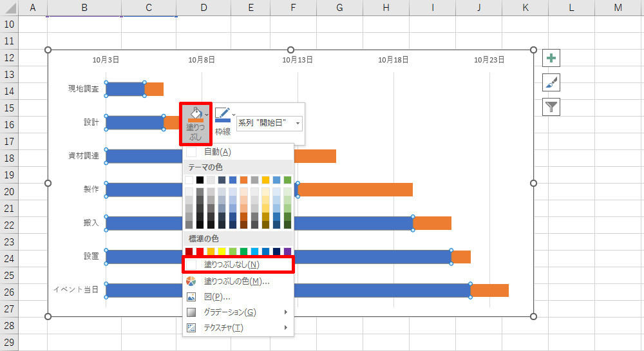Click the 設置 axis label

pos(91,256)
